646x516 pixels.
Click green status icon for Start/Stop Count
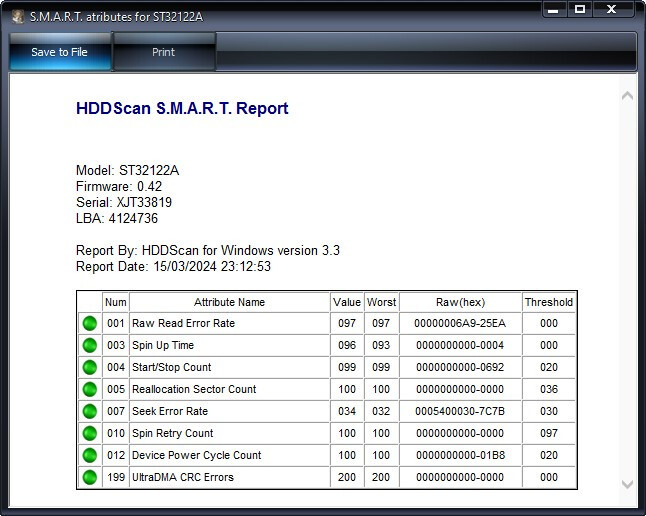click(x=90, y=367)
